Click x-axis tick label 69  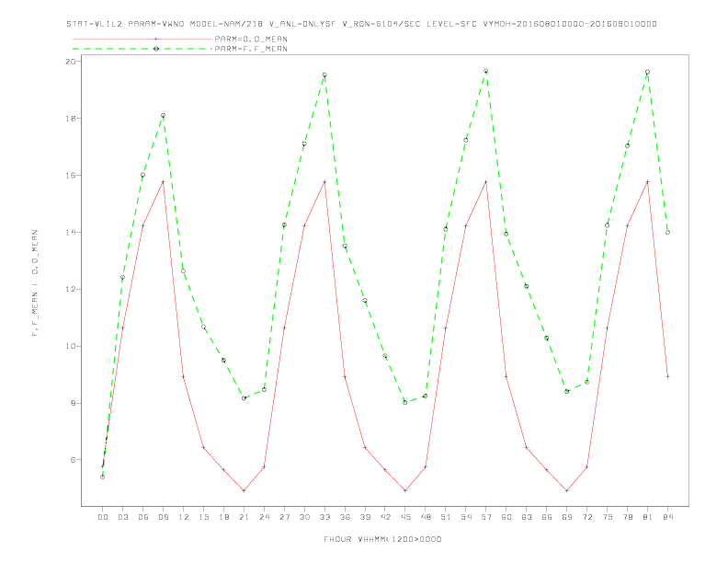tap(567, 517)
